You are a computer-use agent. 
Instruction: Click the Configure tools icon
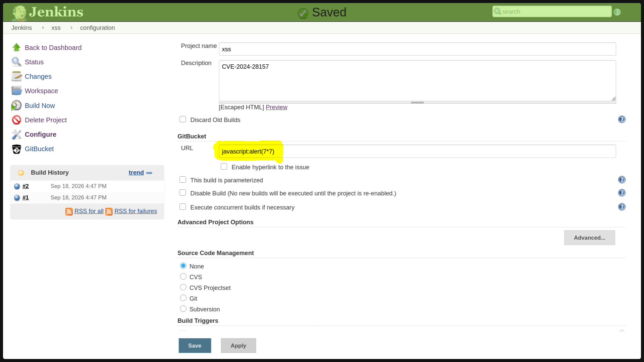pos(16,134)
